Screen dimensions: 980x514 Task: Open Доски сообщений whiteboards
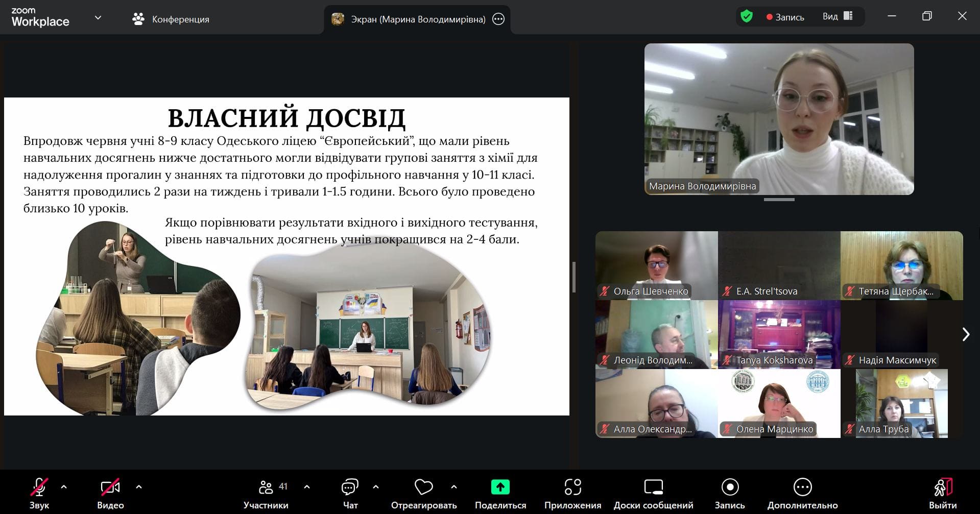coord(653,493)
